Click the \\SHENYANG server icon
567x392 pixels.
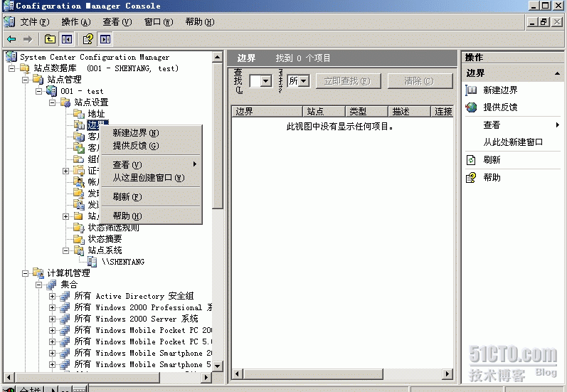(x=92, y=262)
